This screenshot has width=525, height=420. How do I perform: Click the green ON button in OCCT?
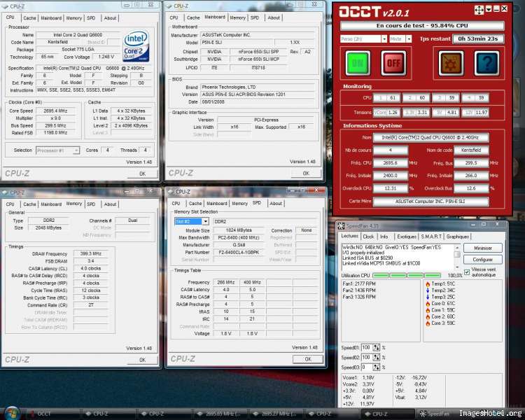358,63
